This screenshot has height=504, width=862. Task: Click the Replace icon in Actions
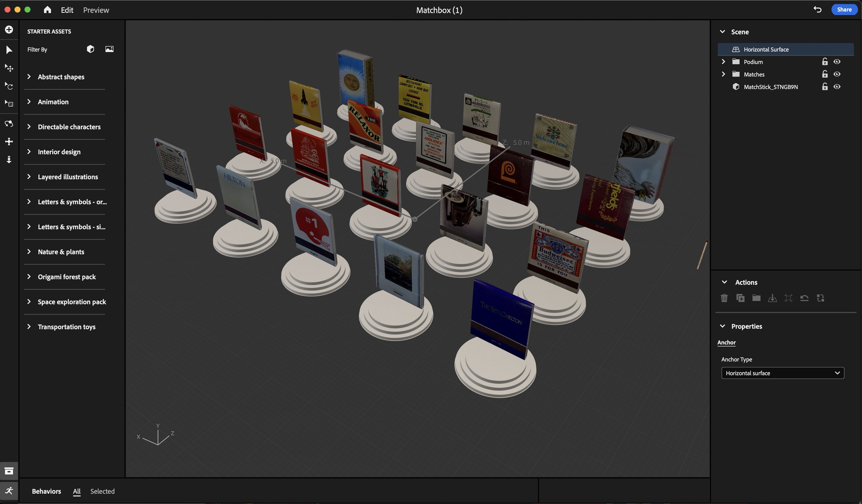pyautogui.click(x=820, y=298)
